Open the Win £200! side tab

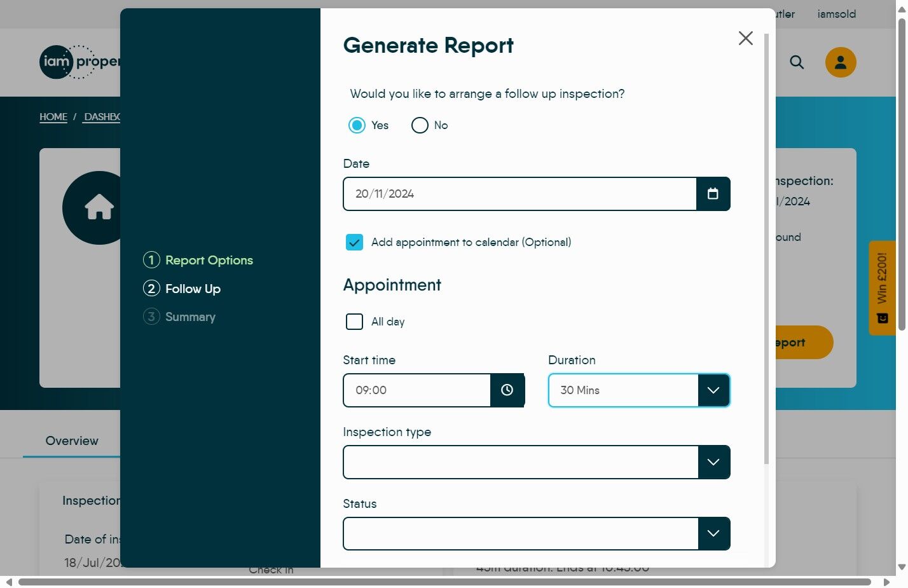click(883, 288)
